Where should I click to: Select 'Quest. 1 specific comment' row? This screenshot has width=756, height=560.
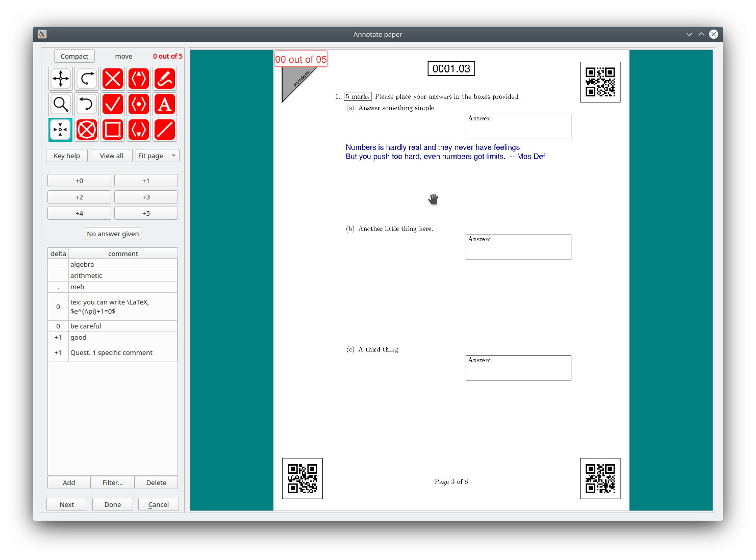pyautogui.click(x=113, y=352)
